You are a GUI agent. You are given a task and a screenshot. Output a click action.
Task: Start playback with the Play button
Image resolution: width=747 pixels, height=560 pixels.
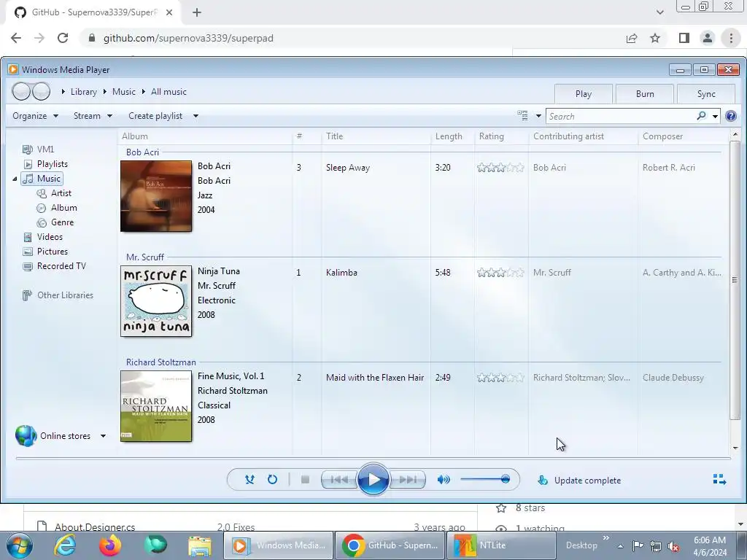point(373,480)
